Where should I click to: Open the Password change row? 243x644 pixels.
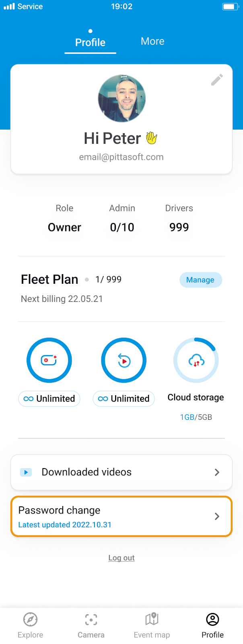121,516
